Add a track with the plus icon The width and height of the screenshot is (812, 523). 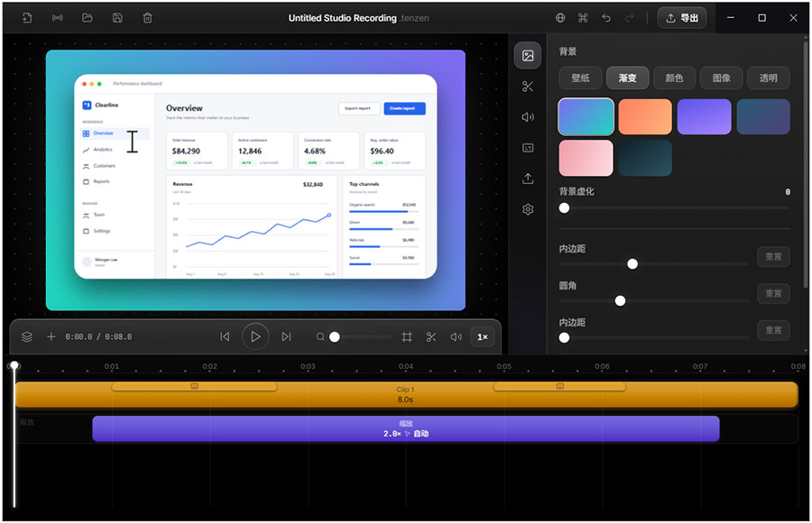51,337
